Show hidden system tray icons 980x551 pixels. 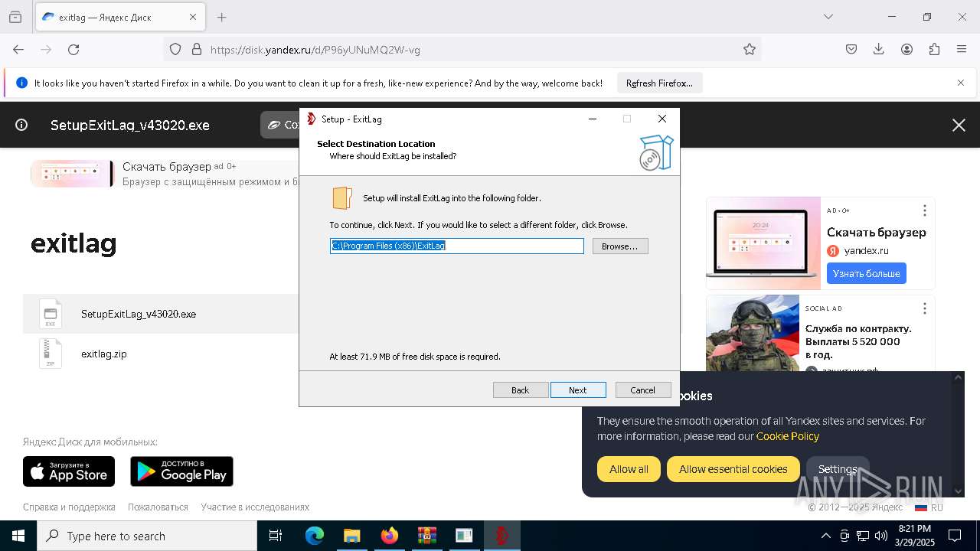pos(825,536)
